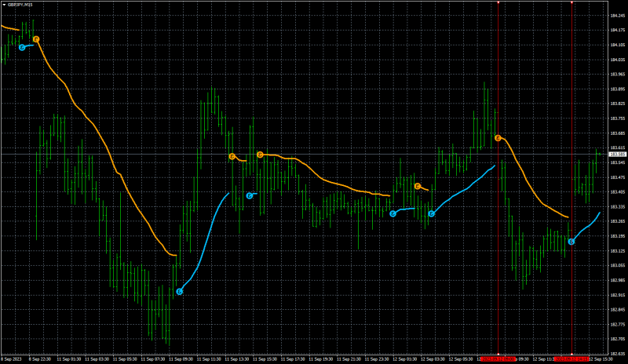This screenshot has width=628, height=364.
Task: Select the orange marker on the first red vertical line
Action: click(x=498, y=138)
